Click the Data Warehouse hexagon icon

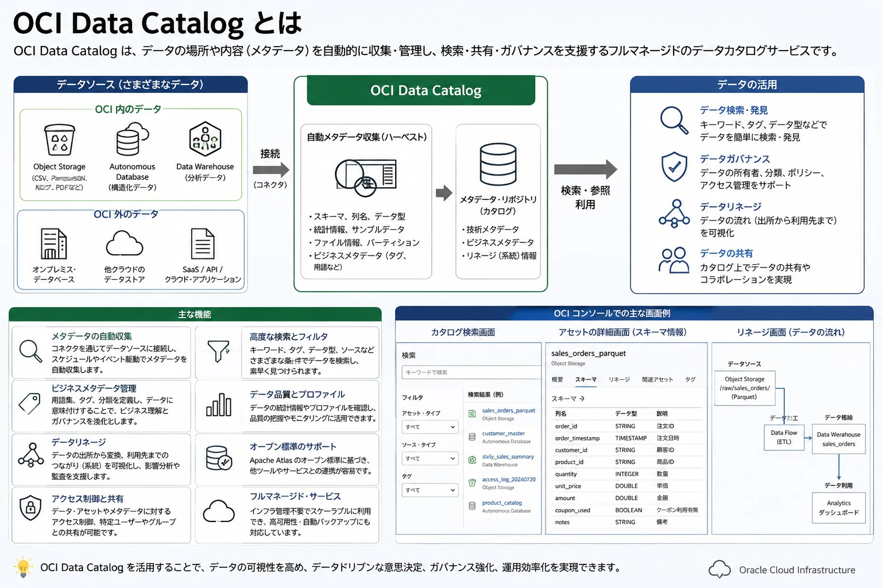[x=205, y=139]
